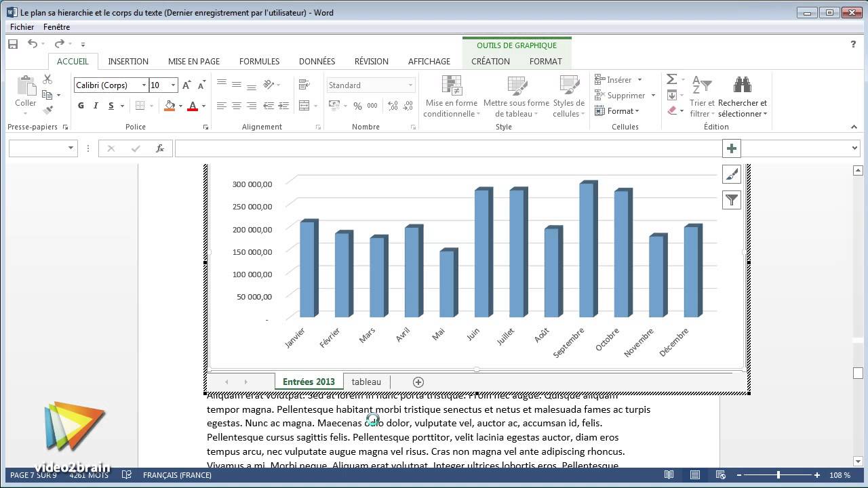Click the wrap text icon
Image resolution: width=868 pixels, height=488 pixels.
[x=304, y=85]
